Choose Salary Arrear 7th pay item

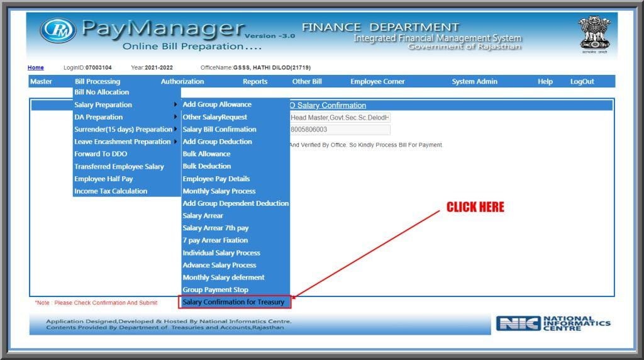tap(216, 228)
